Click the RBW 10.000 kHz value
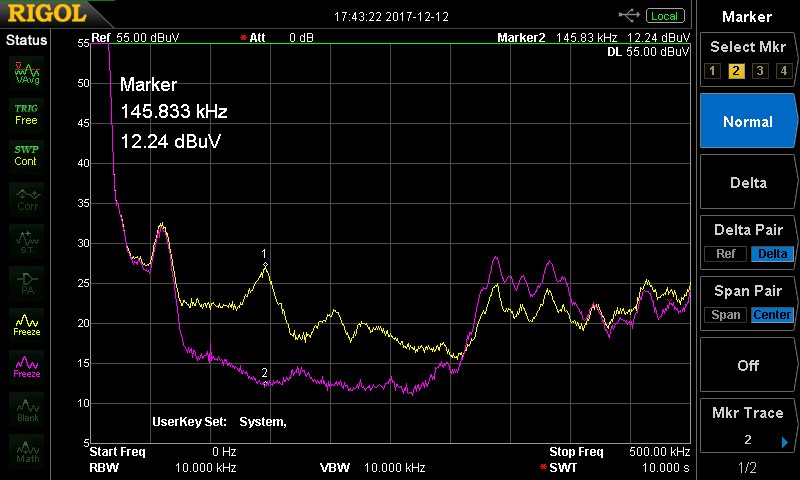Screen dimensions: 800x480 [205, 468]
